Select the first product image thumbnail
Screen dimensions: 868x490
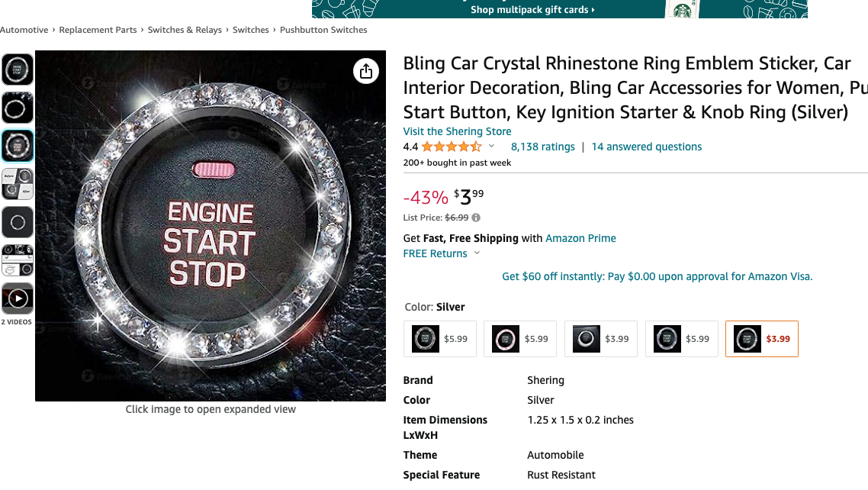(18, 69)
